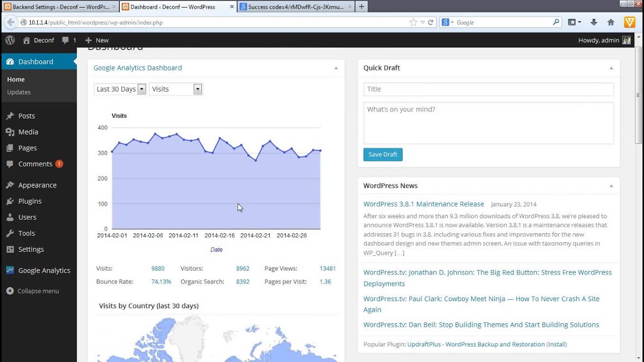
Task: Open comments bubble in the admin bar
Action: 65,40
